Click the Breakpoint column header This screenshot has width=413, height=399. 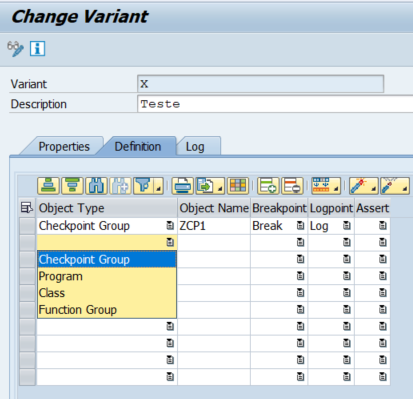pos(279,208)
